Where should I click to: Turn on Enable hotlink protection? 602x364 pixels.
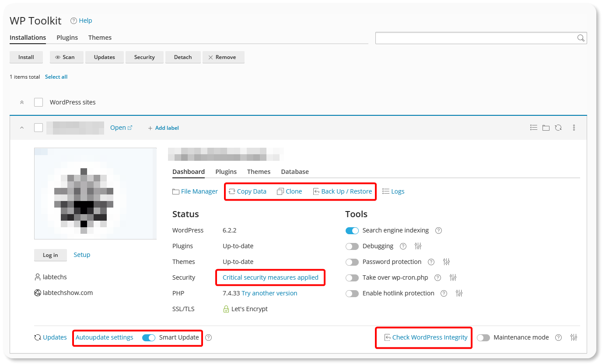(x=352, y=293)
